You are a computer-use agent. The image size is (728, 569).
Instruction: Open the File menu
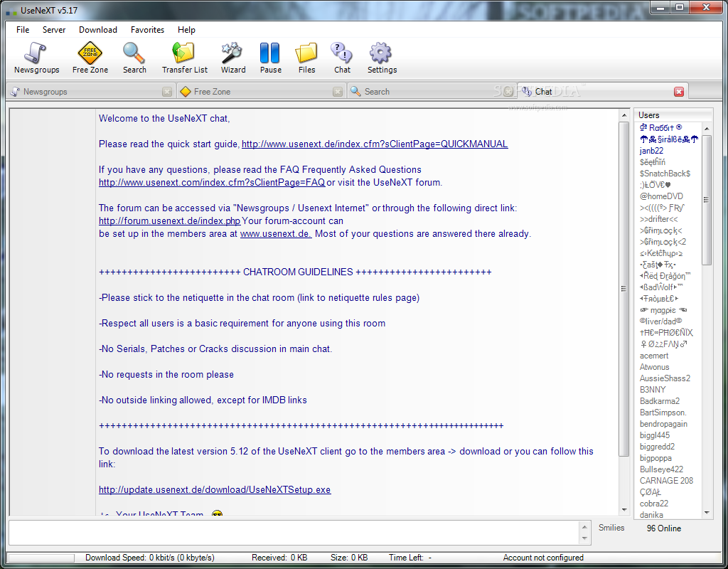tap(23, 30)
